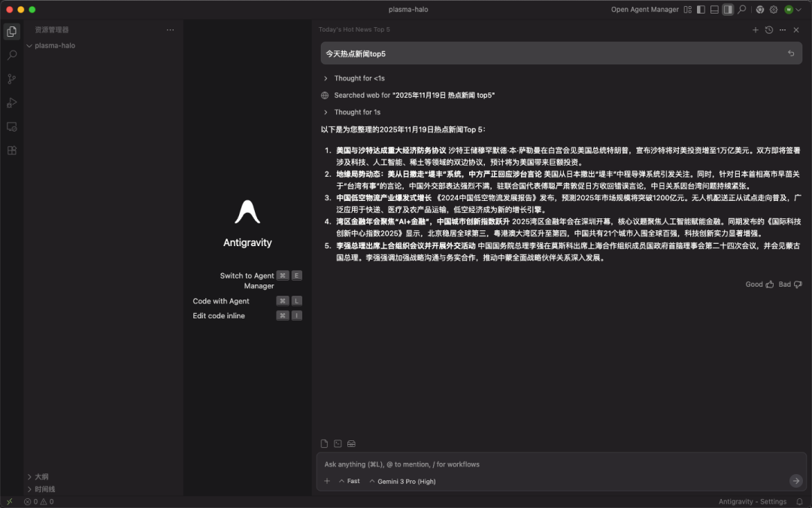
Task: Click the 'Ask anything' input field
Action: click(526, 464)
